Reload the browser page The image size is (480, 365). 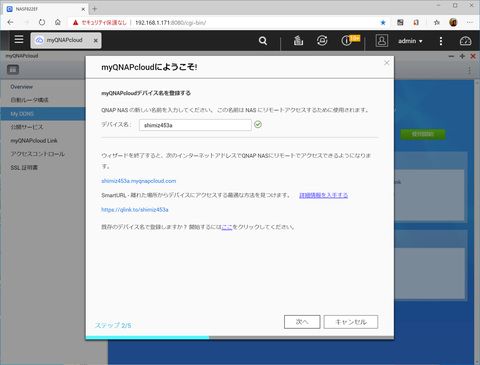(x=42, y=23)
